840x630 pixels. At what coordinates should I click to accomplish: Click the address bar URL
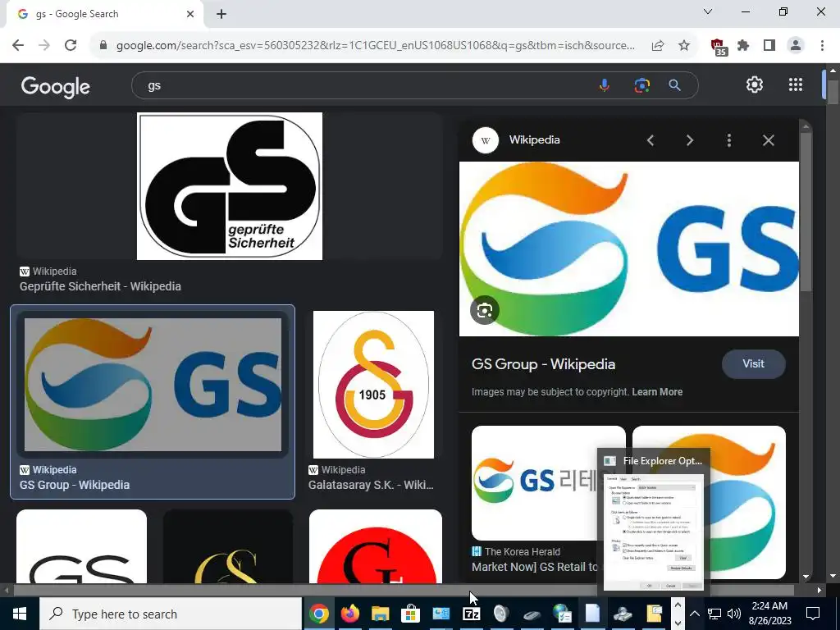pyautogui.click(x=375, y=46)
